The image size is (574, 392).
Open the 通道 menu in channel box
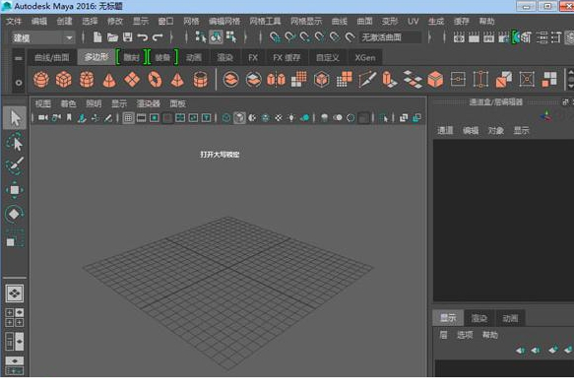[x=445, y=130]
